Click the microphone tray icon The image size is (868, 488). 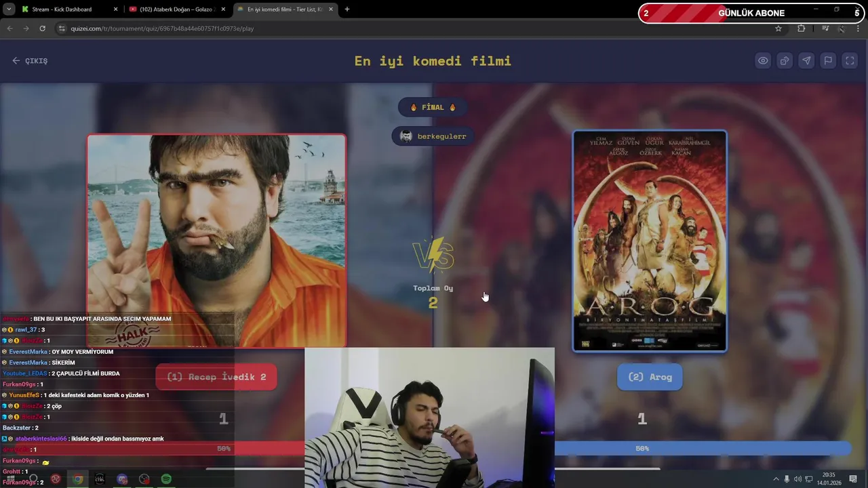[787, 479]
